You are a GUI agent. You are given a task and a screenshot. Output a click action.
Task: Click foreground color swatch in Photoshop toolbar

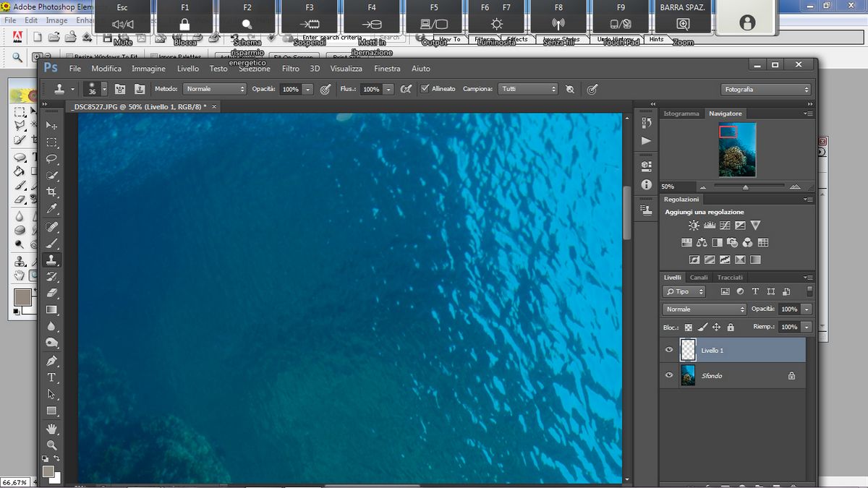pyautogui.click(x=48, y=471)
